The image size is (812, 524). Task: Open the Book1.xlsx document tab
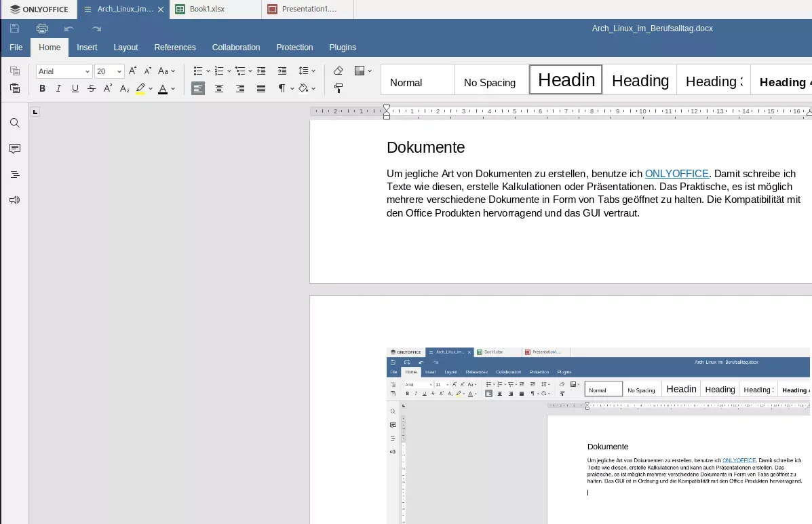tap(207, 9)
